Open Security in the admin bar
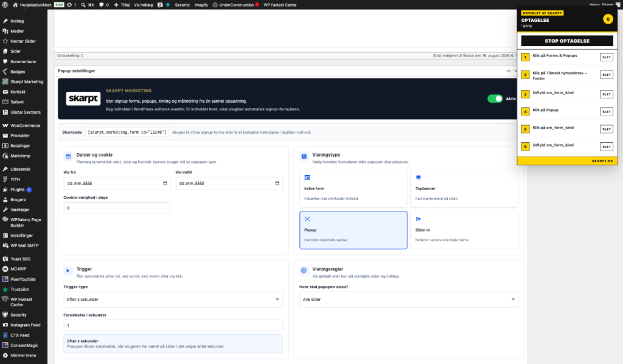This screenshot has height=364, width=623. click(183, 5)
